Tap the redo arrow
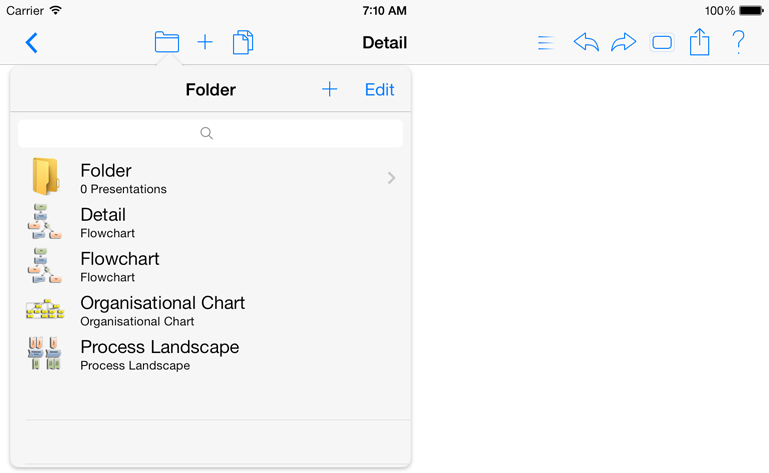This screenshot has height=473, width=769. [x=623, y=42]
